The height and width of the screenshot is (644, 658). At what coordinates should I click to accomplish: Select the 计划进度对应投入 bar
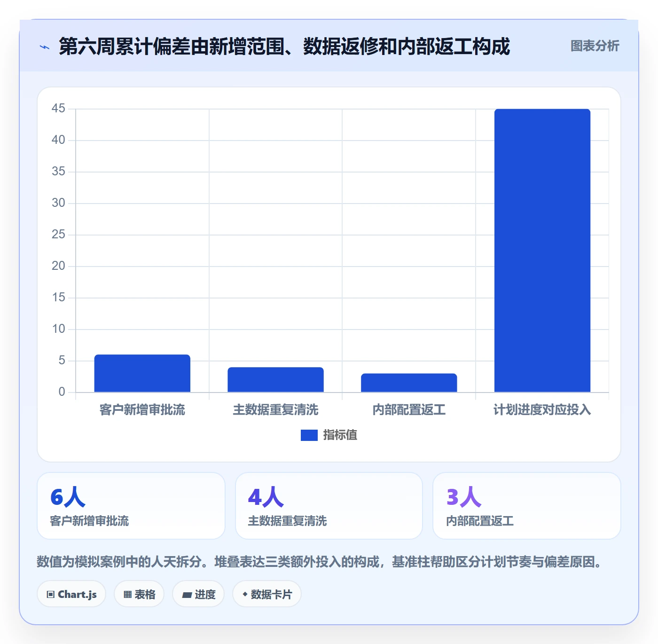click(542, 251)
